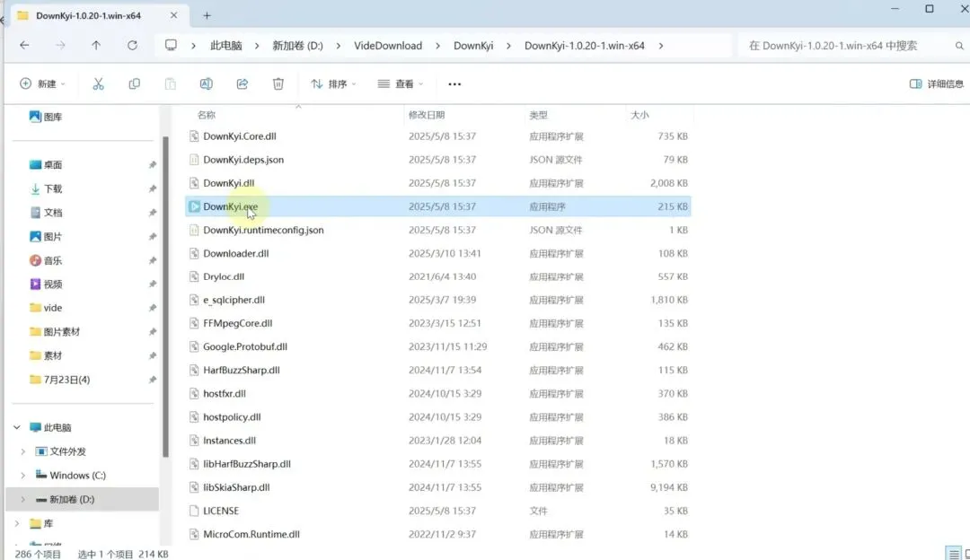The image size is (970, 560).
Task: Open the 查看 view options dropdown
Action: pos(401,84)
